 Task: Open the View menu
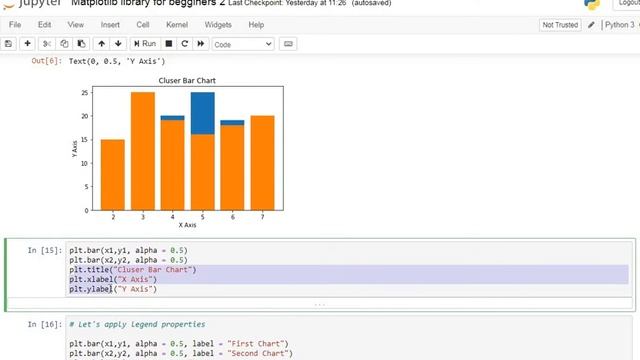point(76,25)
